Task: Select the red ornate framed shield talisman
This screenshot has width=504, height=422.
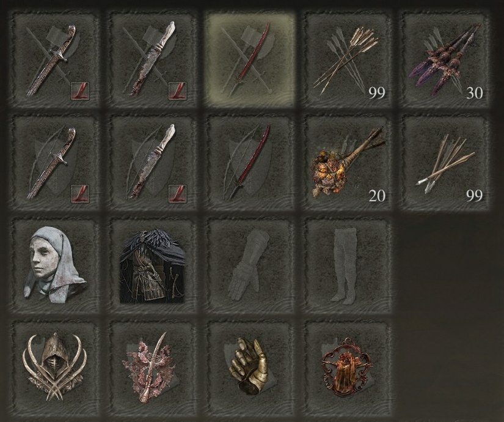Action: (348, 368)
